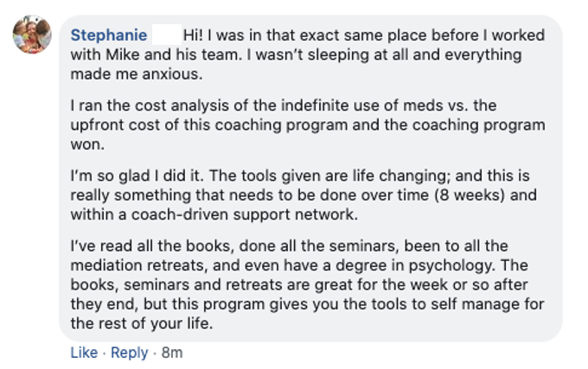This screenshot has width=588, height=369.
Task: Click the blanked-out surname box after Stephanie
Action: click(167, 35)
